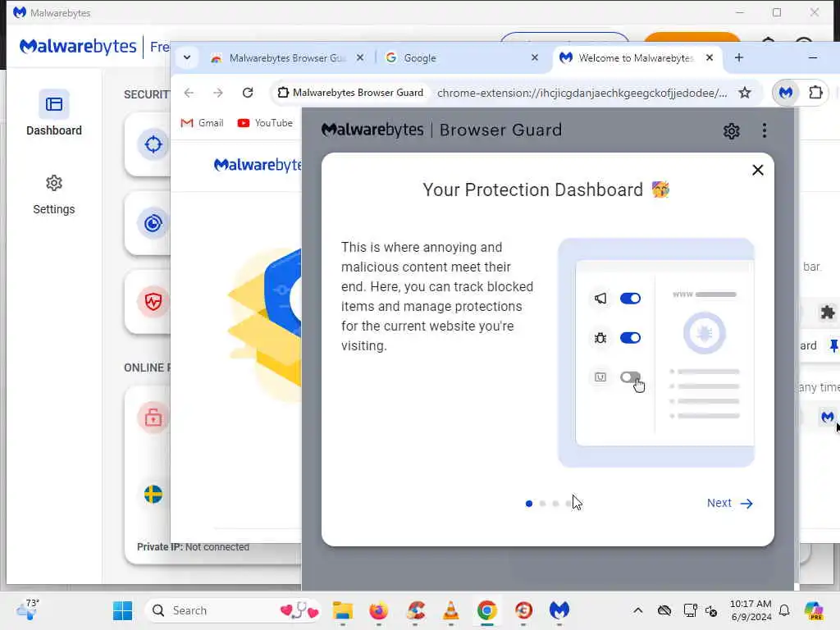Open the Gmail bookmark
This screenshot has height=630, width=840.
coord(202,123)
